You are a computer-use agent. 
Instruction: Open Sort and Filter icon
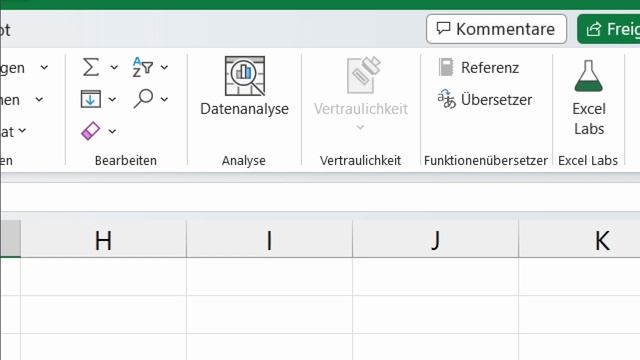(x=142, y=67)
